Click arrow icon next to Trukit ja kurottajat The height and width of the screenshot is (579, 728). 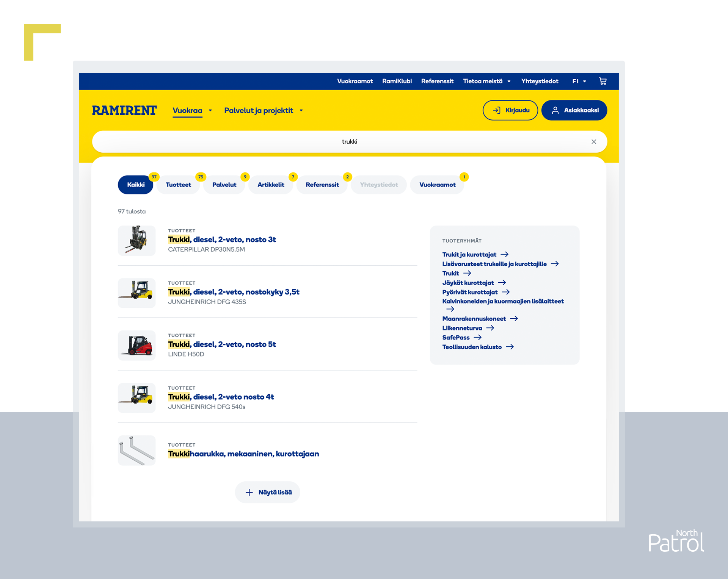pos(504,254)
